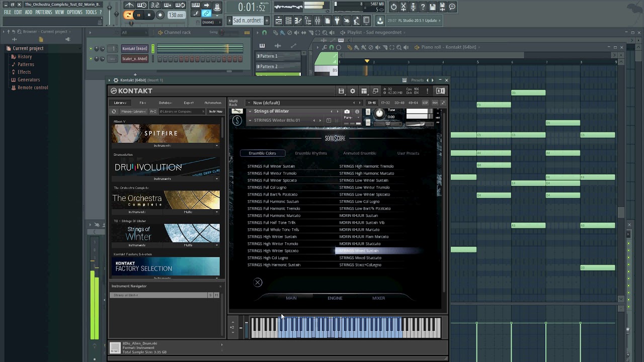Click the channel rack Swing knob
The width and height of the screenshot is (644, 362).
coord(222,33)
